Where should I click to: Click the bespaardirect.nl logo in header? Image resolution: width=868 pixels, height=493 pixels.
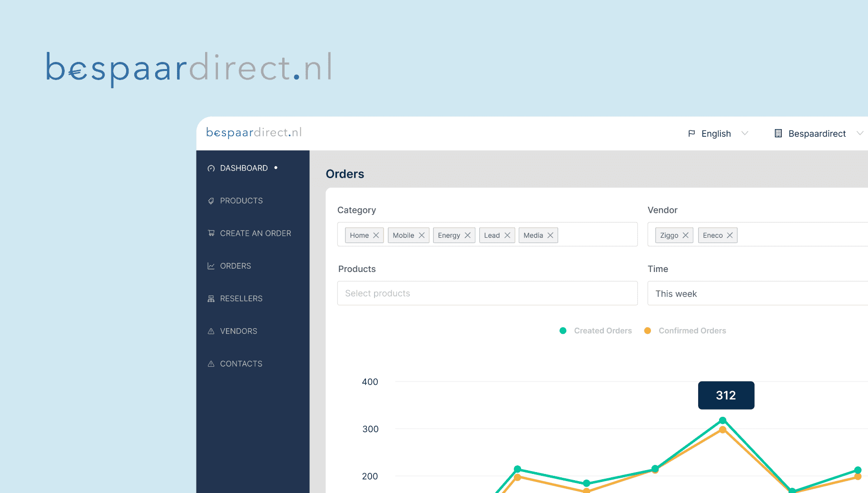pos(254,132)
